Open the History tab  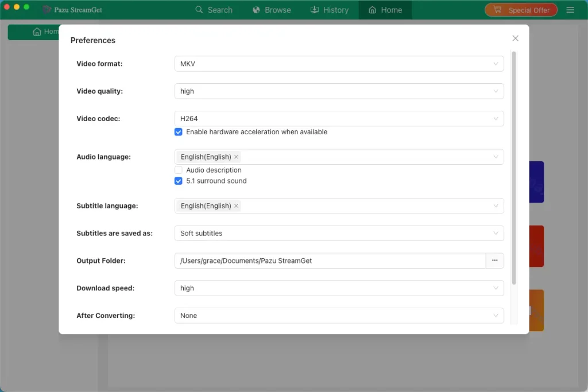tap(330, 10)
